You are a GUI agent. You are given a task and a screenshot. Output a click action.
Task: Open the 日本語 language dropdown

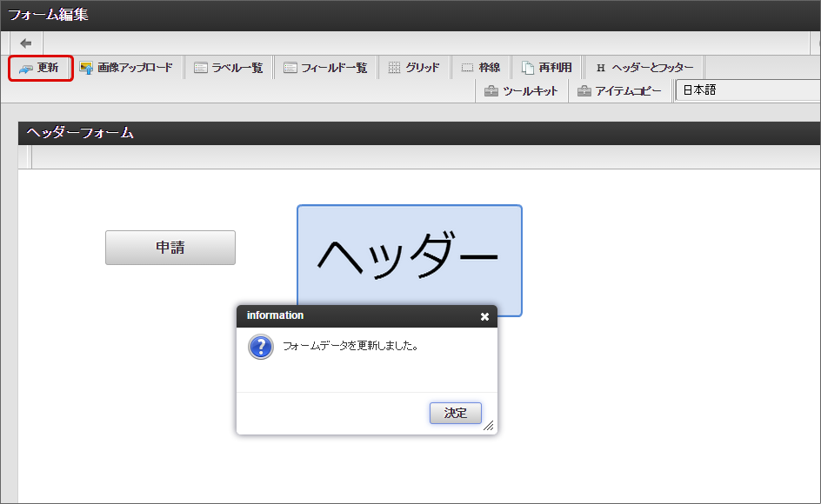748,90
